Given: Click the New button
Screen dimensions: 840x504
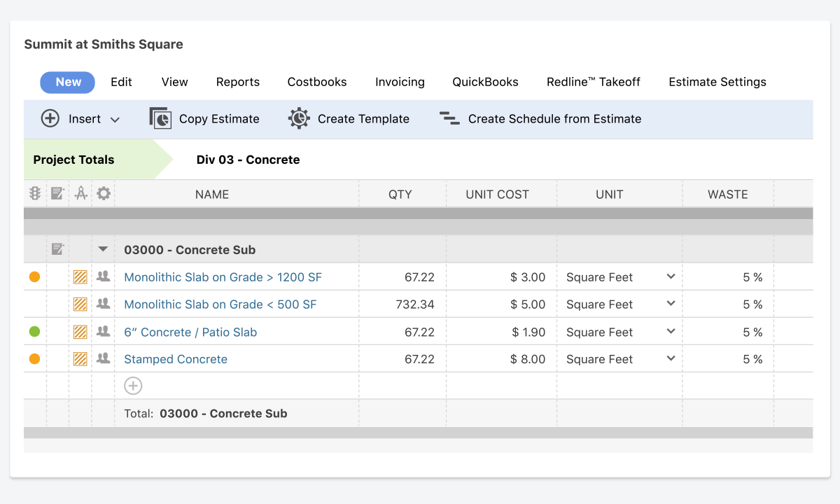Looking at the screenshot, I should 68,82.
